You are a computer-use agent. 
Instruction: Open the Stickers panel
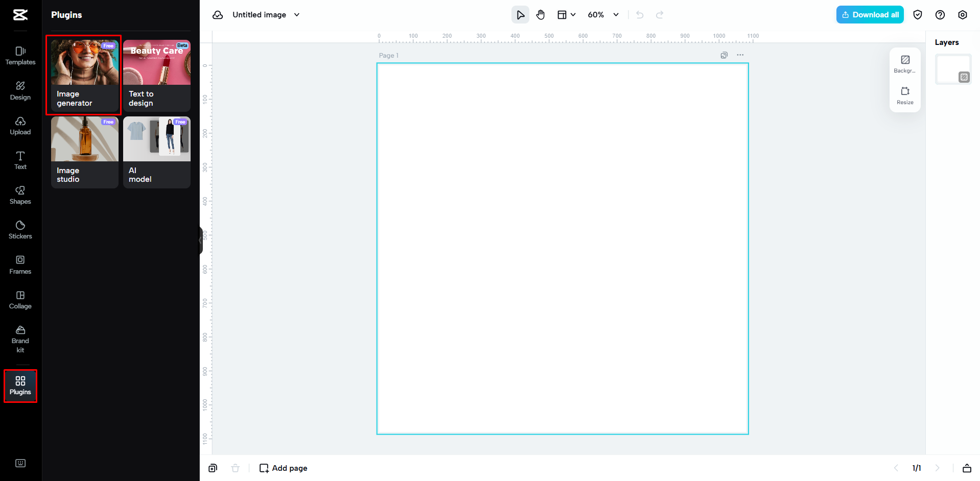(20, 229)
